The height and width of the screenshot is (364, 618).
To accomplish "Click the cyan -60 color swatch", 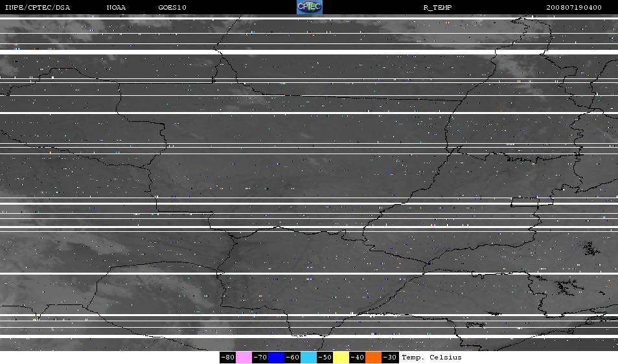I will (x=308, y=358).
